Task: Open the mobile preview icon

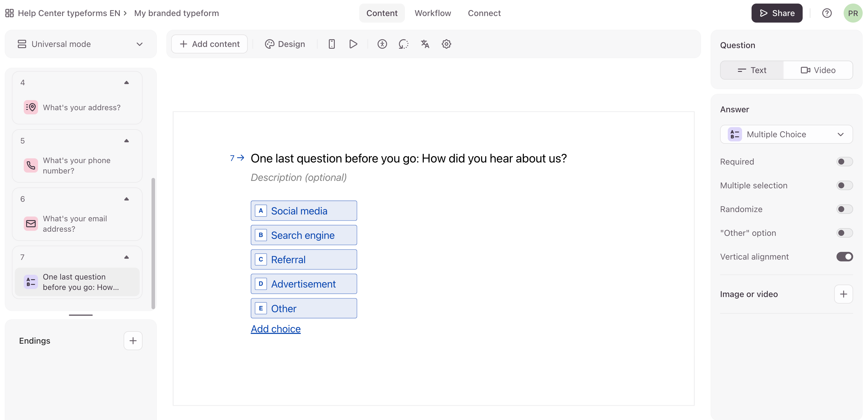Action: click(332, 44)
